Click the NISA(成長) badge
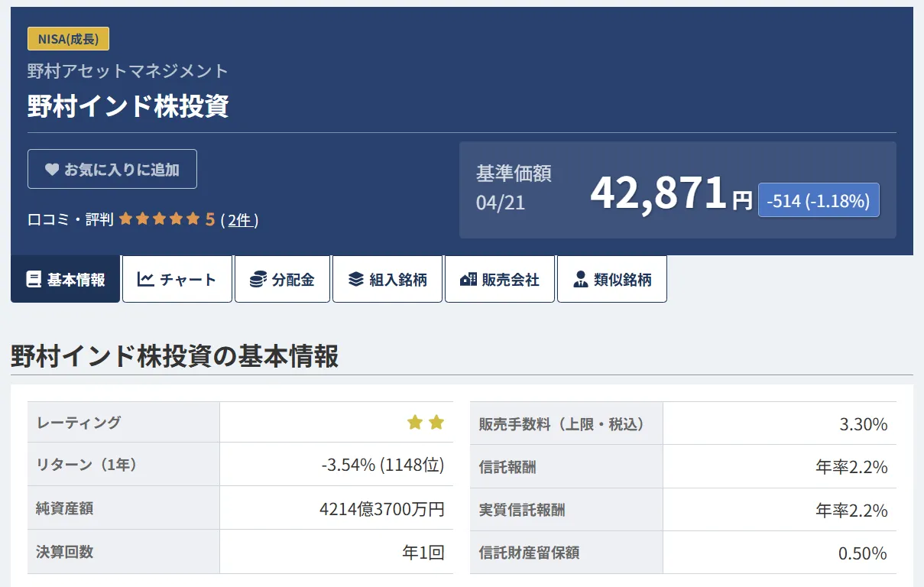 pyautogui.click(x=69, y=39)
